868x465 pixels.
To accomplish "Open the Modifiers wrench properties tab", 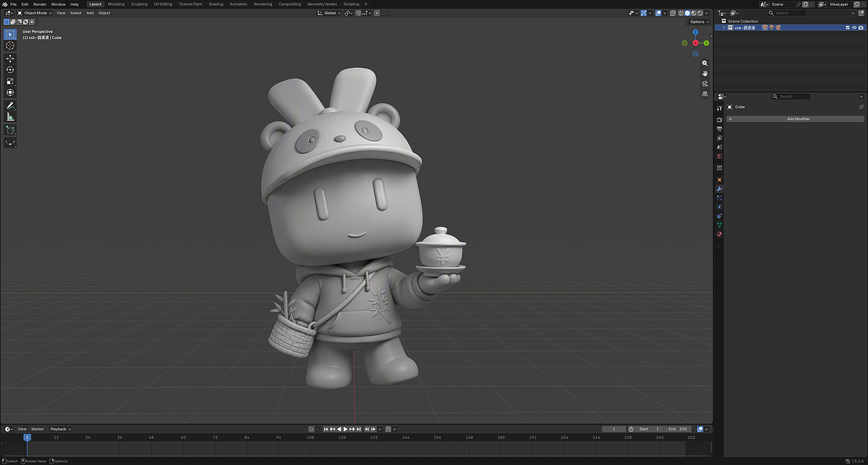I will 719,189.
